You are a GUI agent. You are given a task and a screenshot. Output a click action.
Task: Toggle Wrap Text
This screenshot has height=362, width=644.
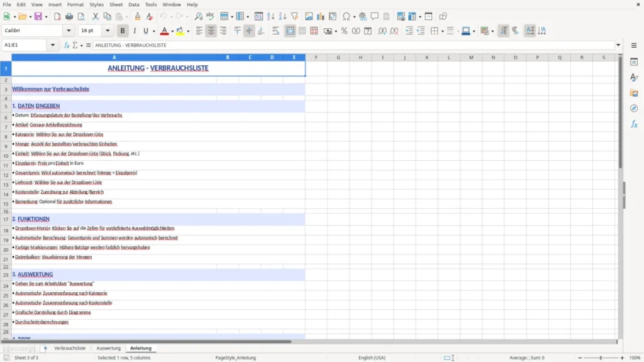tap(275, 31)
